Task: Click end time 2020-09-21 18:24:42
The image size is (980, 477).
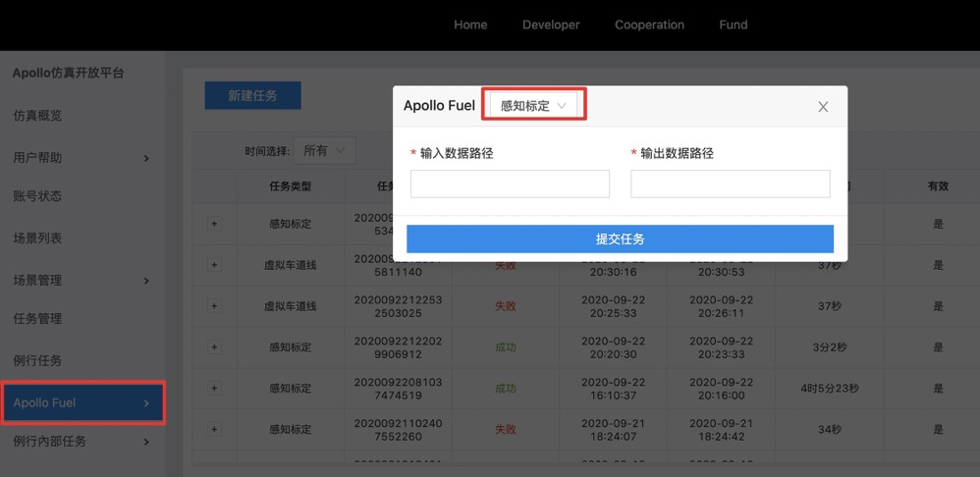Action: pyautogui.click(x=721, y=430)
